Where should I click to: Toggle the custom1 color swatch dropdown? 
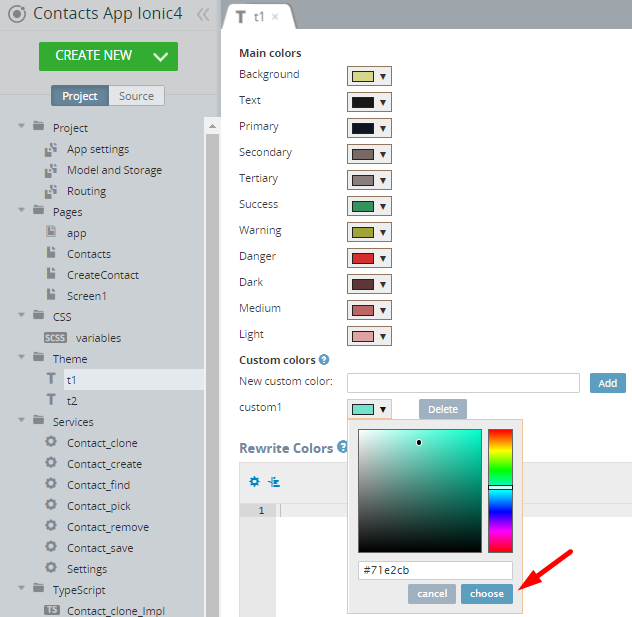point(369,409)
